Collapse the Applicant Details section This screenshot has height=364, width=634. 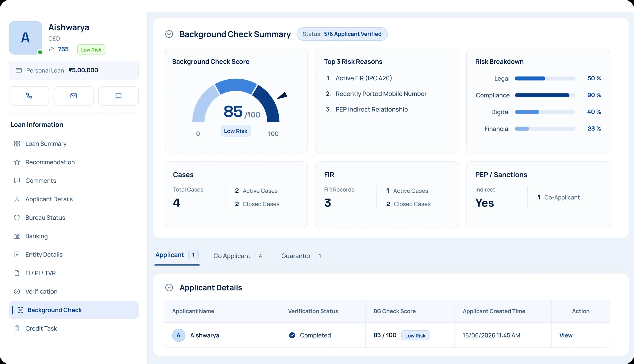pos(169,287)
